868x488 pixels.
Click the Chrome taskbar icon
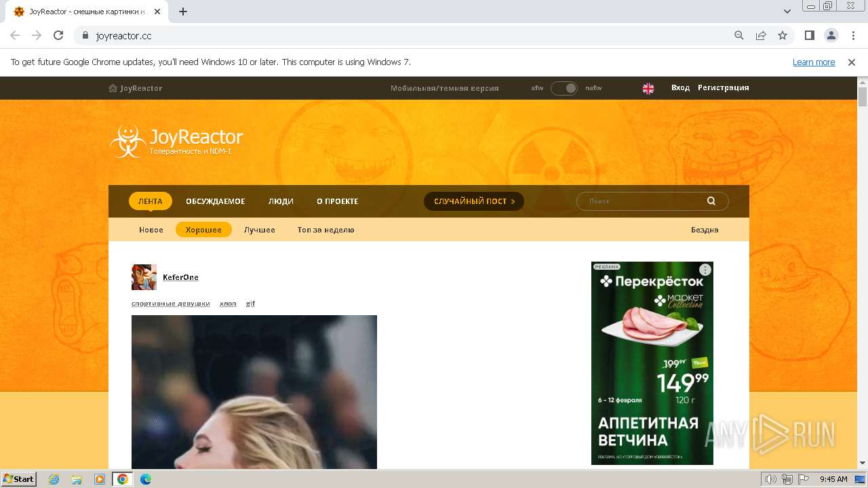point(123,479)
